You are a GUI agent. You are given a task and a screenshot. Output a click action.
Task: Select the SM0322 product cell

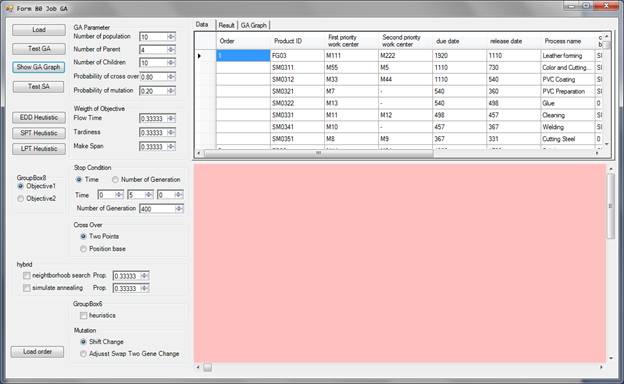point(297,103)
